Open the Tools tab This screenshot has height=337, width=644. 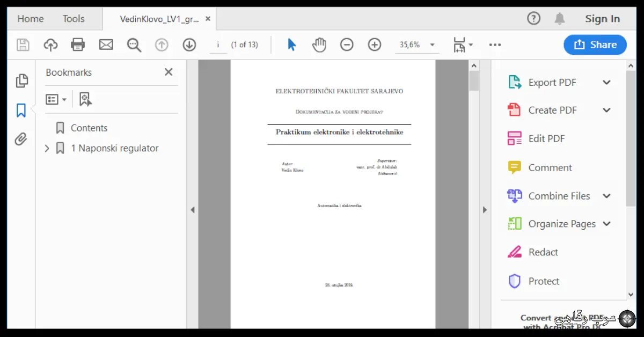click(x=74, y=18)
